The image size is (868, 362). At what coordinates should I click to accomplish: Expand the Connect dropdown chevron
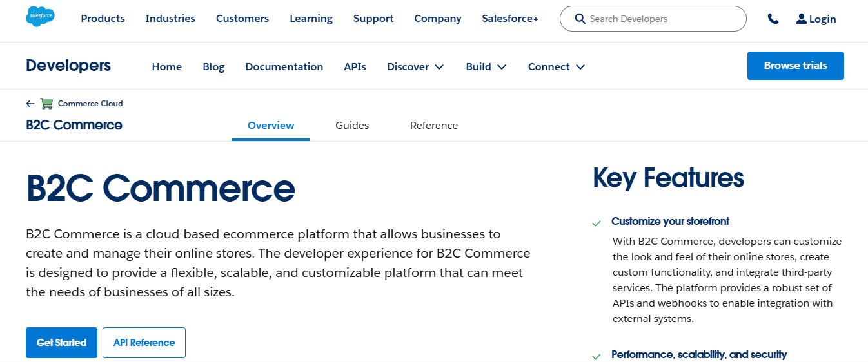coord(580,67)
